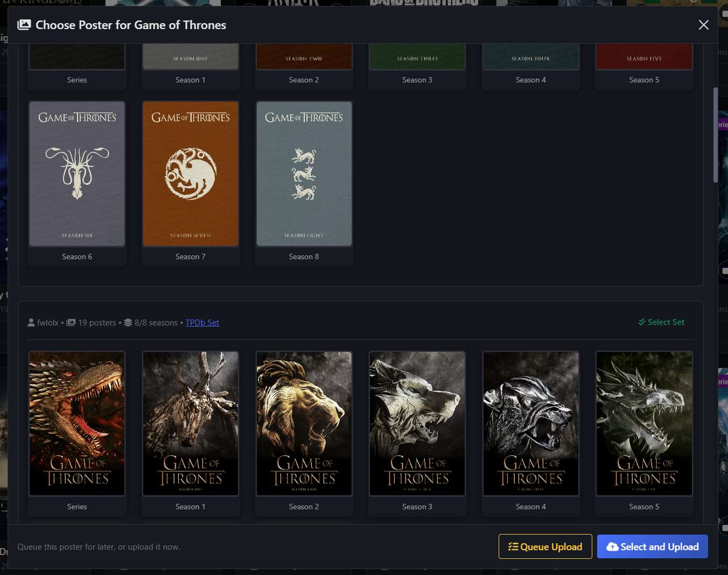Choose the wolf Season 3 poster
This screenshot has width=728, height=575.
point(417,424)
